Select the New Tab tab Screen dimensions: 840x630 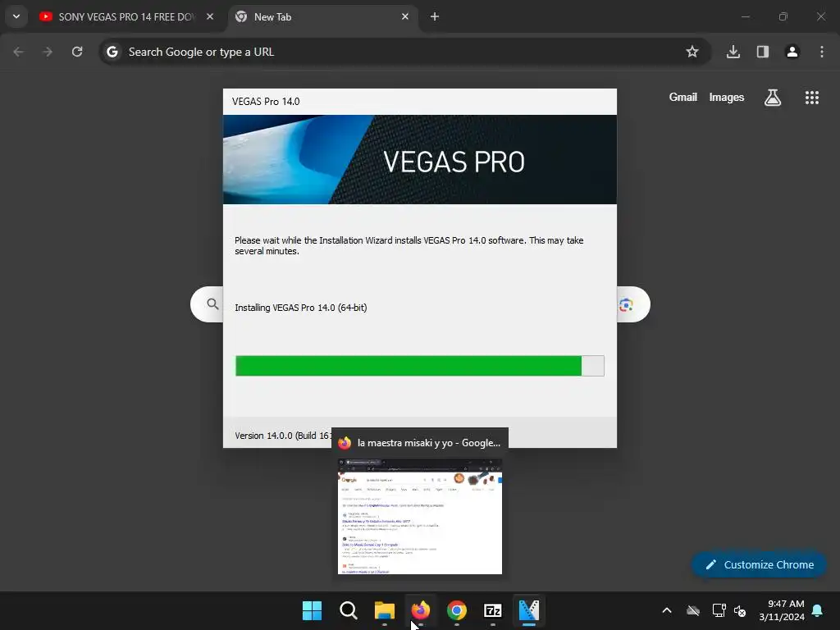pos(323,16)
